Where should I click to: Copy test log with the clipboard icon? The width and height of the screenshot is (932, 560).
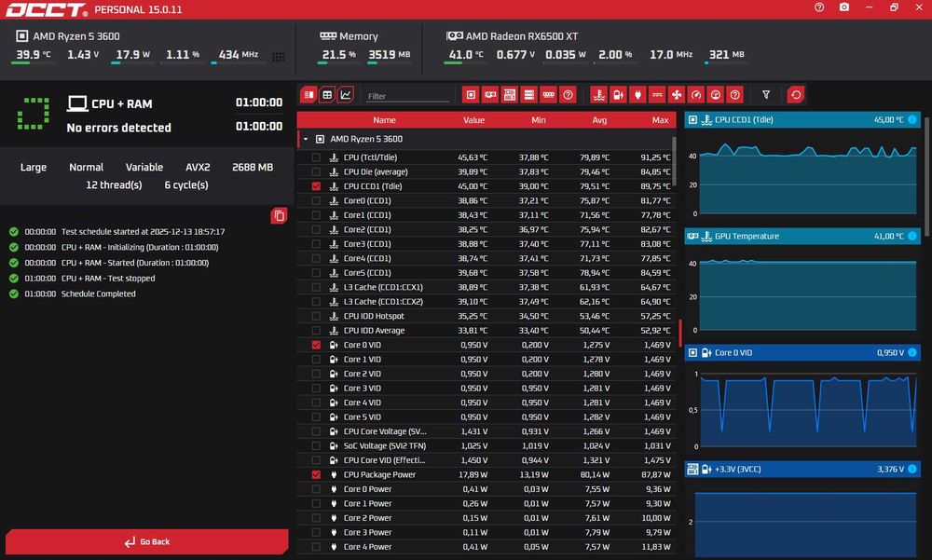(x=279, y=216)
